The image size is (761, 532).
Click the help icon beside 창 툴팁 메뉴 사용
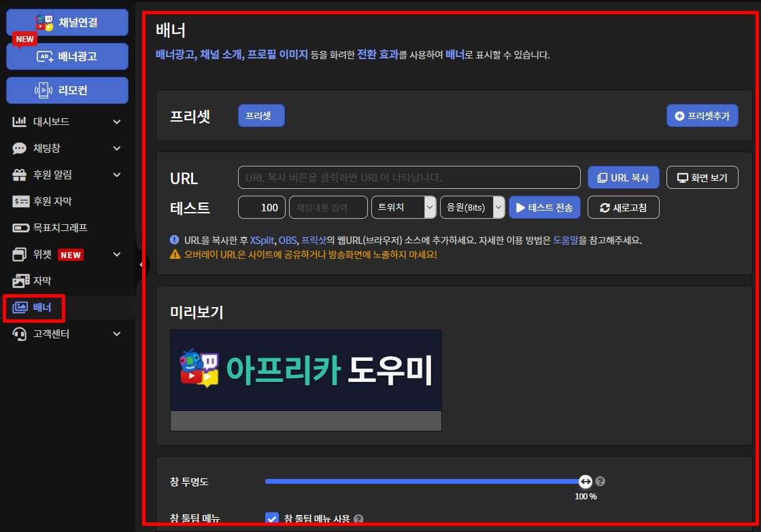pyautogui.click(x=358, y=519)
